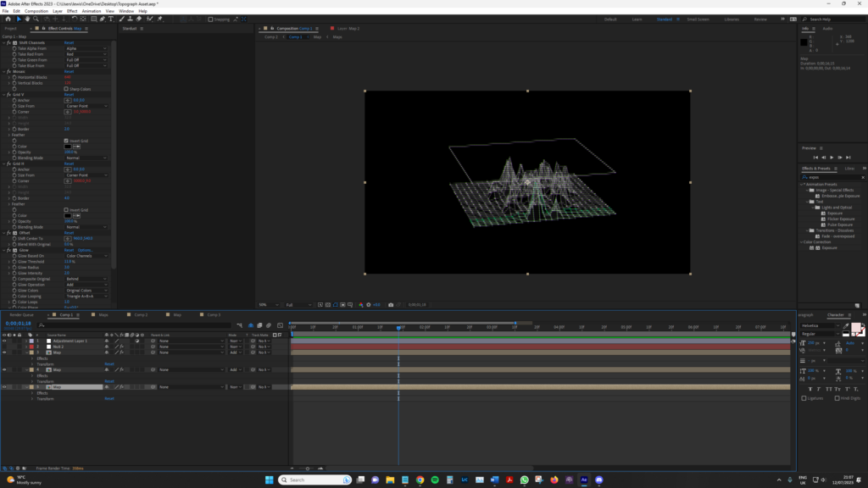The image size is (868, 488).
Task: Select the Hand tool
Action: click(27, 19)
